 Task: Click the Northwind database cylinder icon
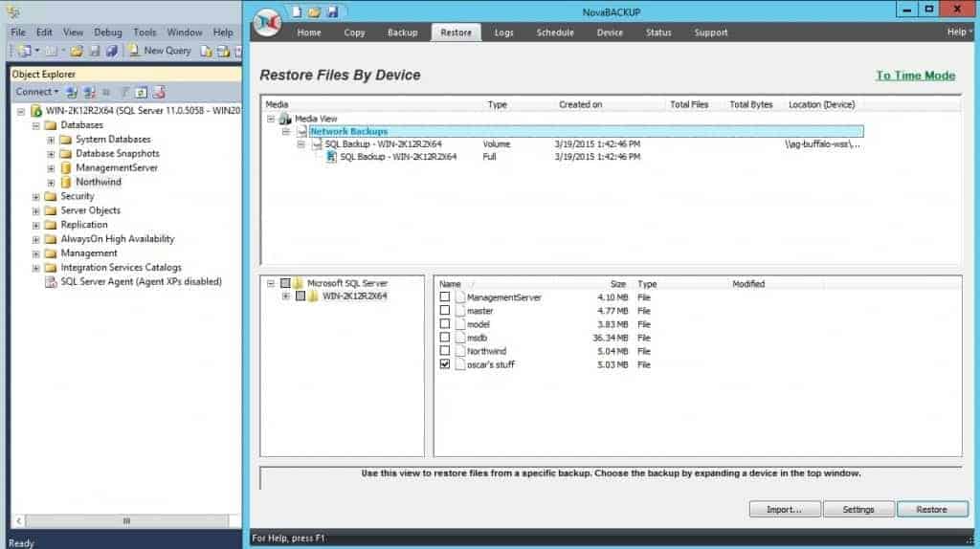point(66,183)
